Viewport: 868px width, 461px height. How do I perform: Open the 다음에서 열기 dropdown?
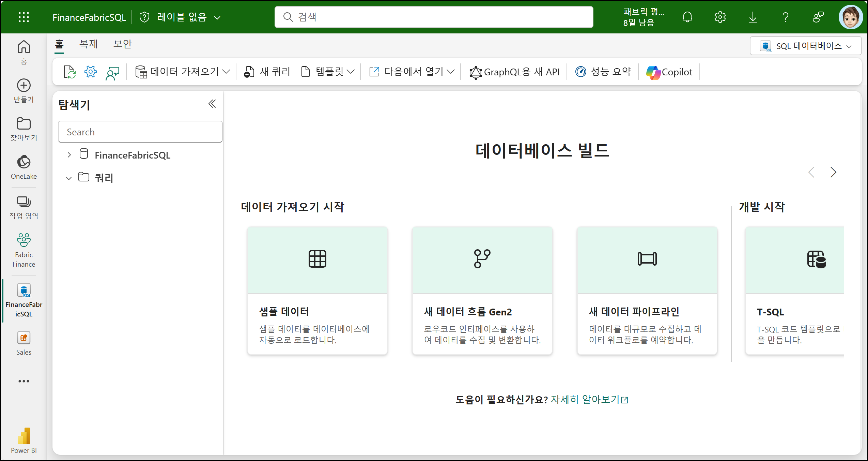click(x=412, y=72)
